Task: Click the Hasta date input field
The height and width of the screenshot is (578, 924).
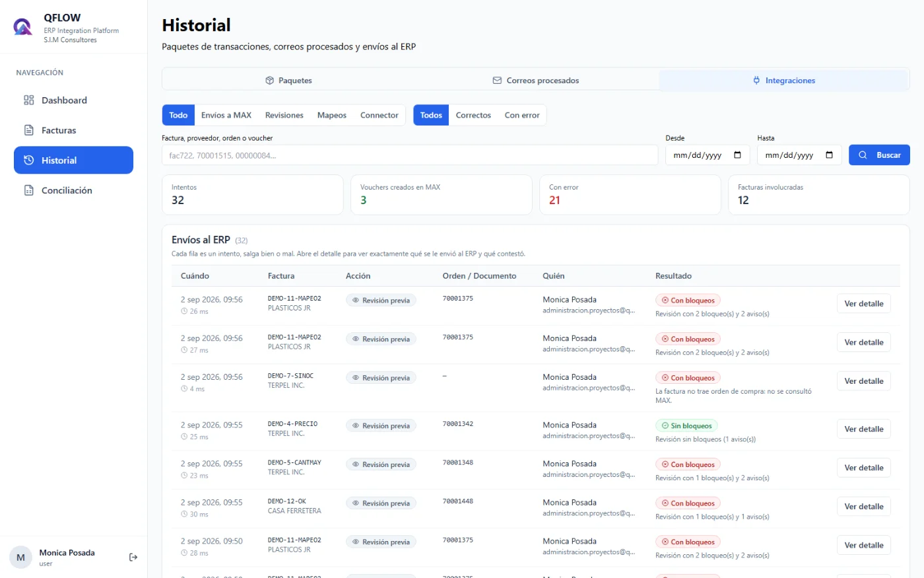Action: pos(799,155)
